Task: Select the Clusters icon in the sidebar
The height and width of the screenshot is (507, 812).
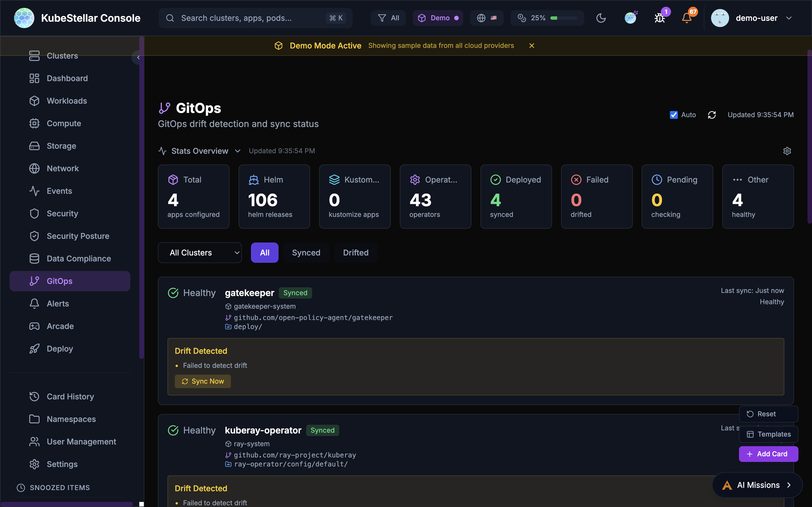Action: 35,56
